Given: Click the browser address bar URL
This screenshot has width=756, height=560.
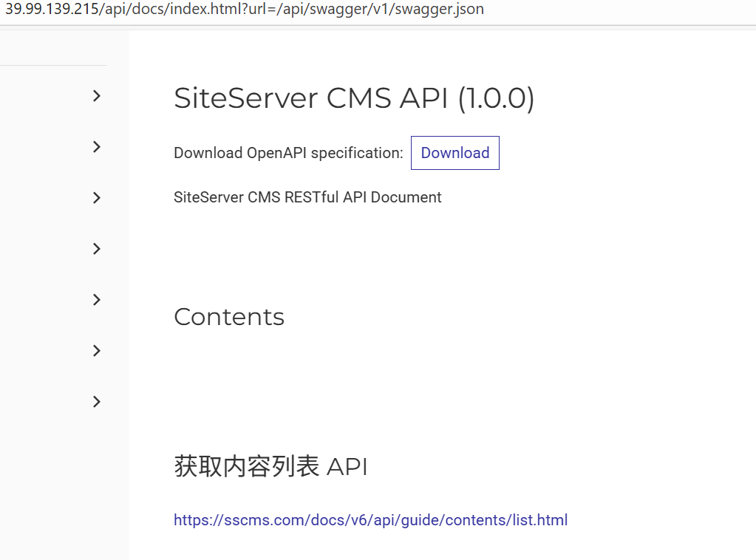Looking at the screenshot, I should click(245, 9).
